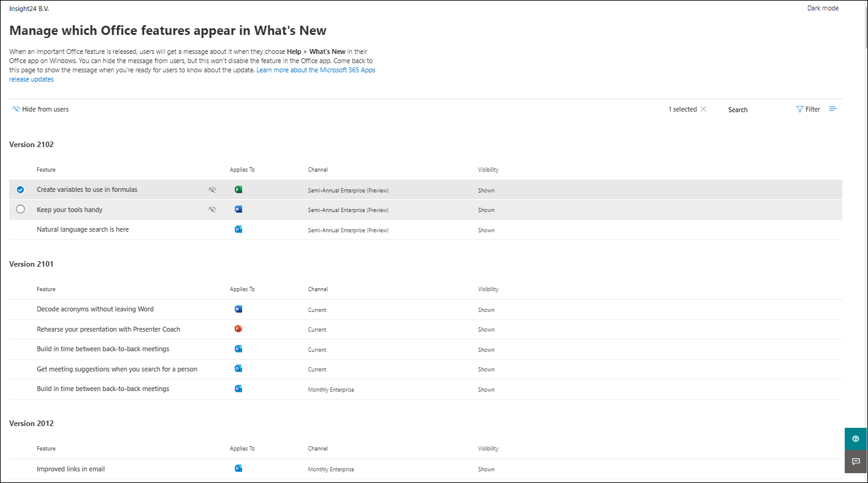Screen dimensions: 868x483
Task: Click the Filter funnel icon
Action: (x=799, y=109)
